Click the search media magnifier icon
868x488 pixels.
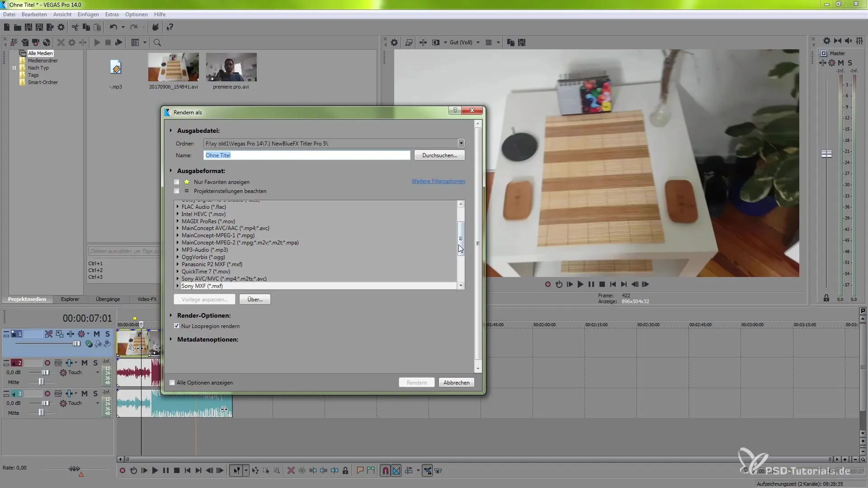(157, 42)
